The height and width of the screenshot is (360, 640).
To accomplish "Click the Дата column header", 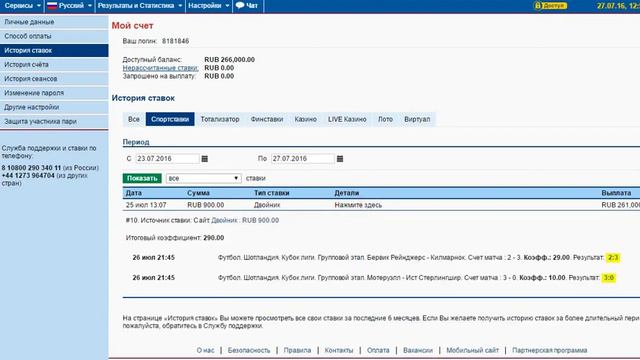I will [134, 193].
